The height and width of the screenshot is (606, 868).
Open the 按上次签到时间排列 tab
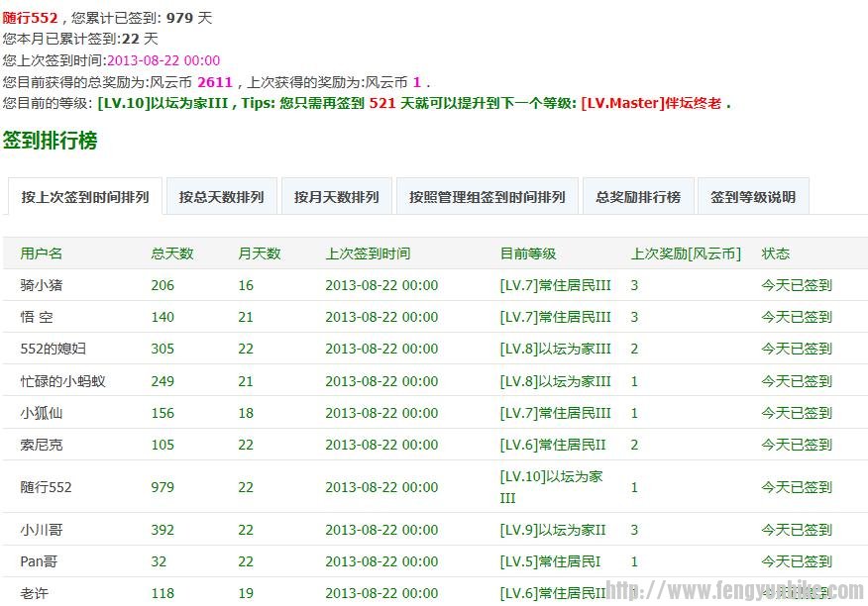[x=85, y=197]
